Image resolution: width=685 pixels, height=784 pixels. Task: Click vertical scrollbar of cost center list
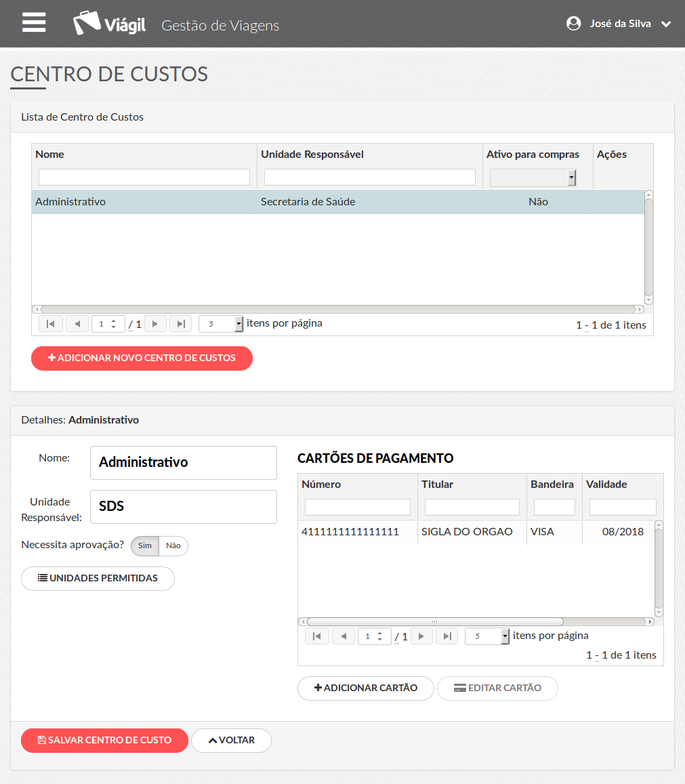click(648, 247)
